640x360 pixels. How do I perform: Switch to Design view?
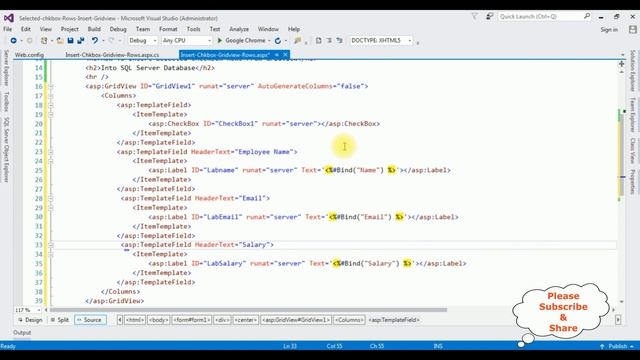pyautogui.click(x=30, y=320)
